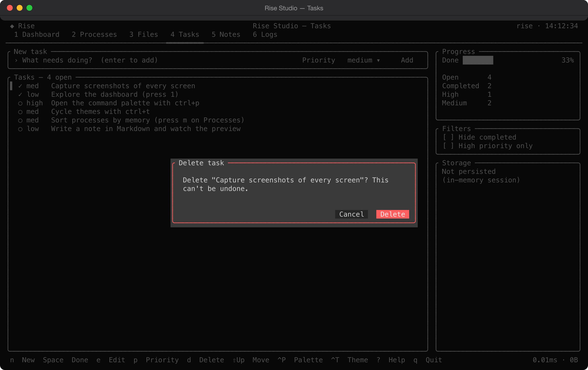Image resolution: width=588 pixels, height=370 pixels.
Task: Click the 'd Delete' footer shortcut
Action: tap(206, 360)
